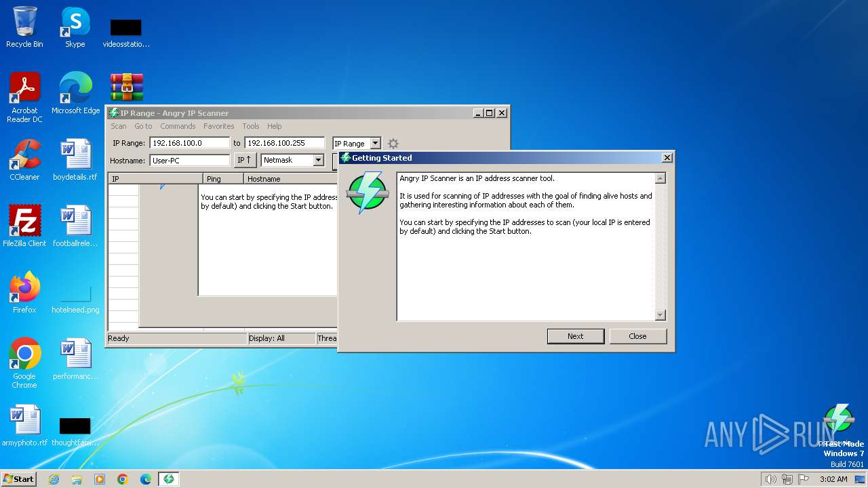868x488 pixels.
Task: Click the IP up-arrow button
Action: tap(245, 160)
